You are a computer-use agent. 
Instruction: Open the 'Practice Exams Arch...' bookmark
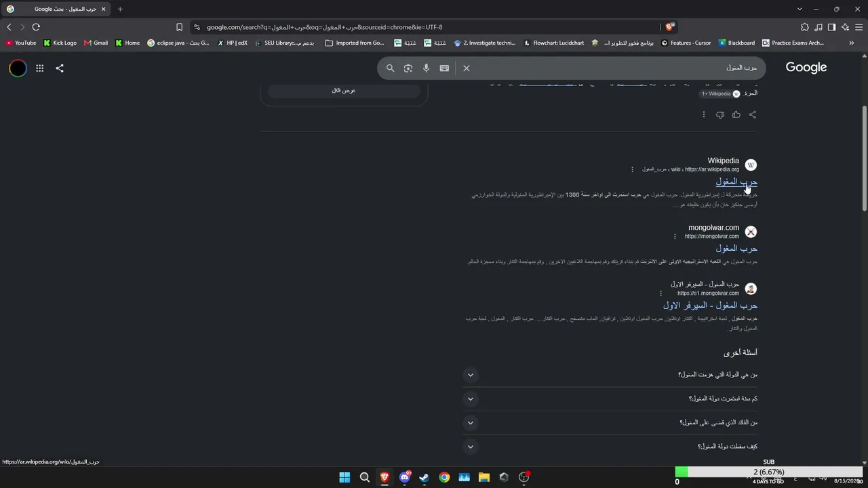click(793, 43)
